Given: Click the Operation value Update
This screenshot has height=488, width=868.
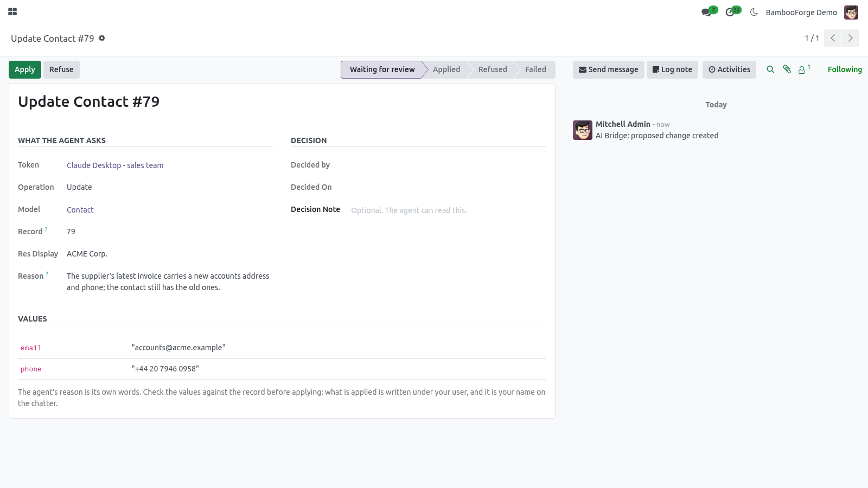Looking at the screenshot, I should [x=79, y=187].
